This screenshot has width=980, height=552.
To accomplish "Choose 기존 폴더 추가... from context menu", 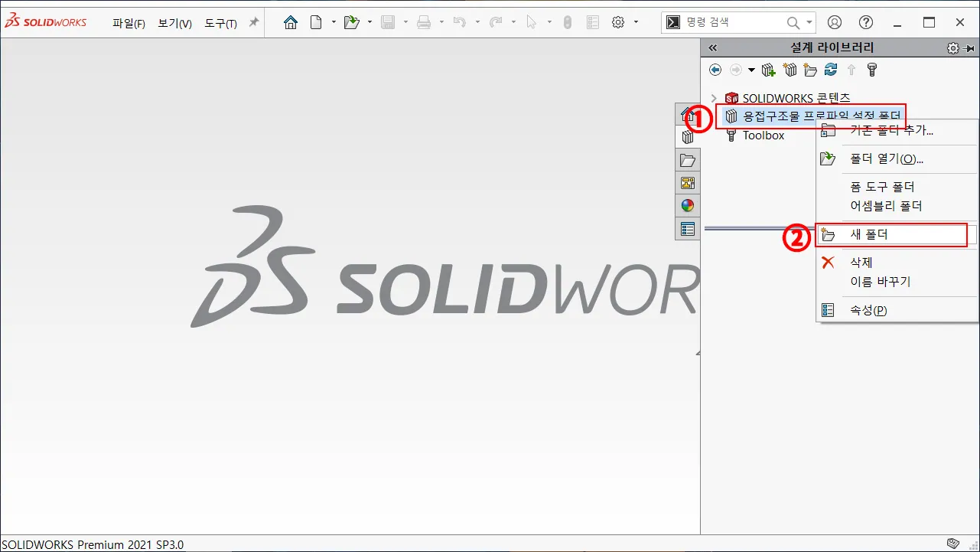I will [897, 130].
